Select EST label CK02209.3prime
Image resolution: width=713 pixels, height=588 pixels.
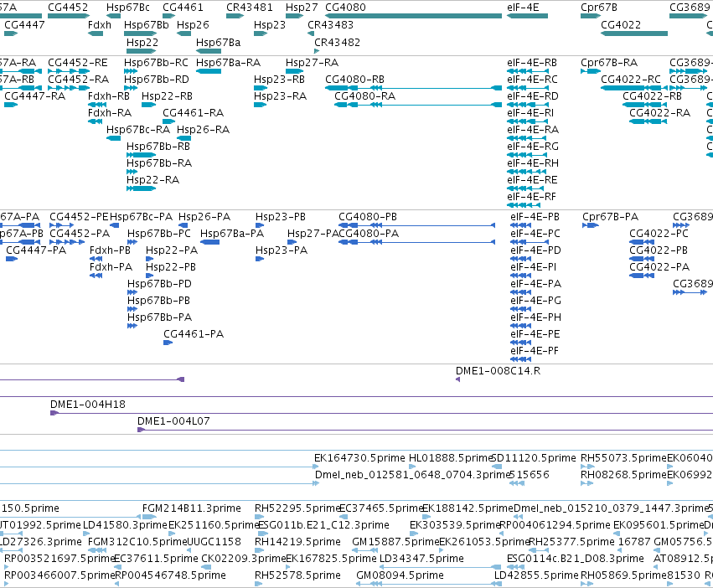click(243, 559)
